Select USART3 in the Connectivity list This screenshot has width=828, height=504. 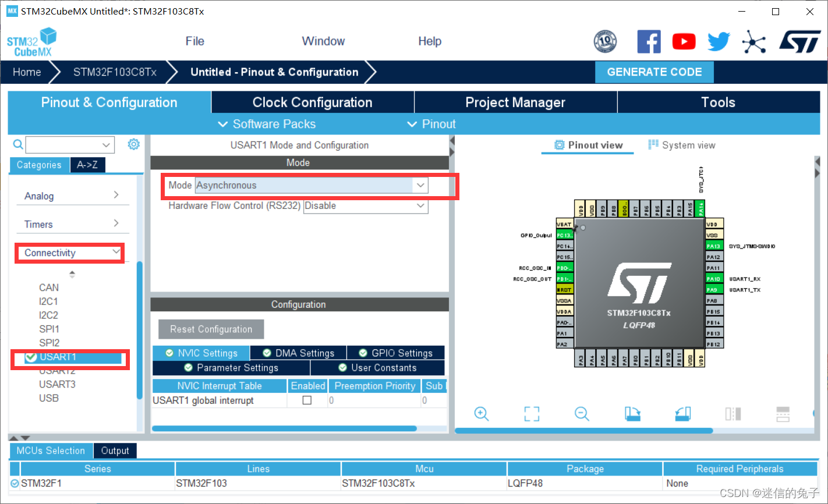tap(57, 384)
